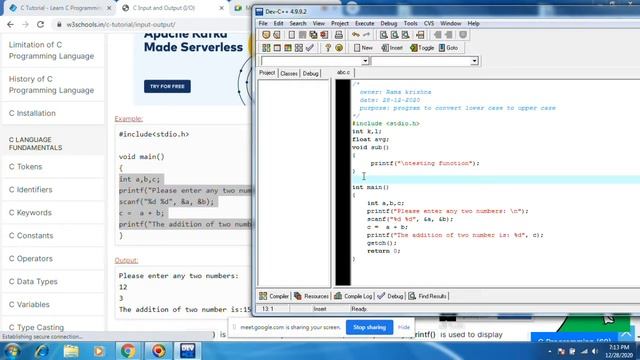The image size is (640, 360).
Task: Click the scroll-to-top chevron on webpage
Action: click(626, 335)
